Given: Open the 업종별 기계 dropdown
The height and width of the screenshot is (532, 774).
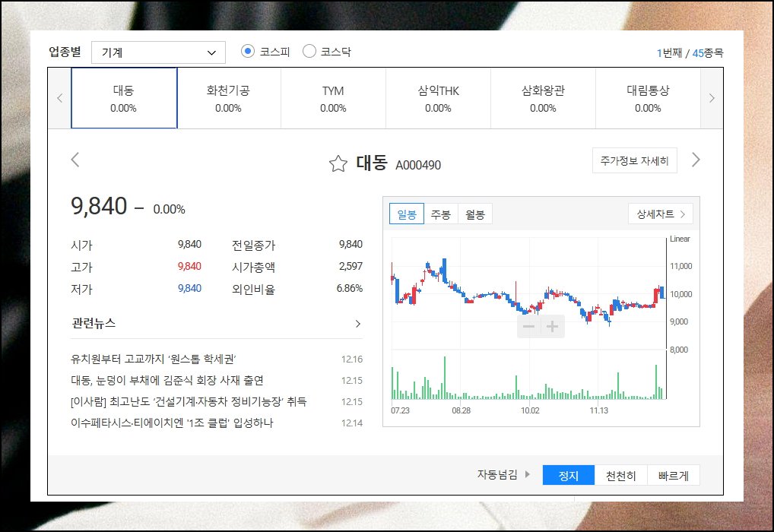Looking at the screenshot, I should click(158, 52).
